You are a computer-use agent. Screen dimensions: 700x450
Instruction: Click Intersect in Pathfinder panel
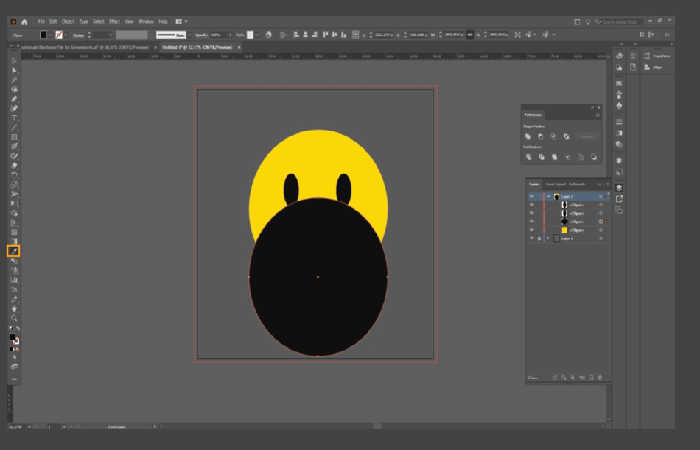[553, 137]
